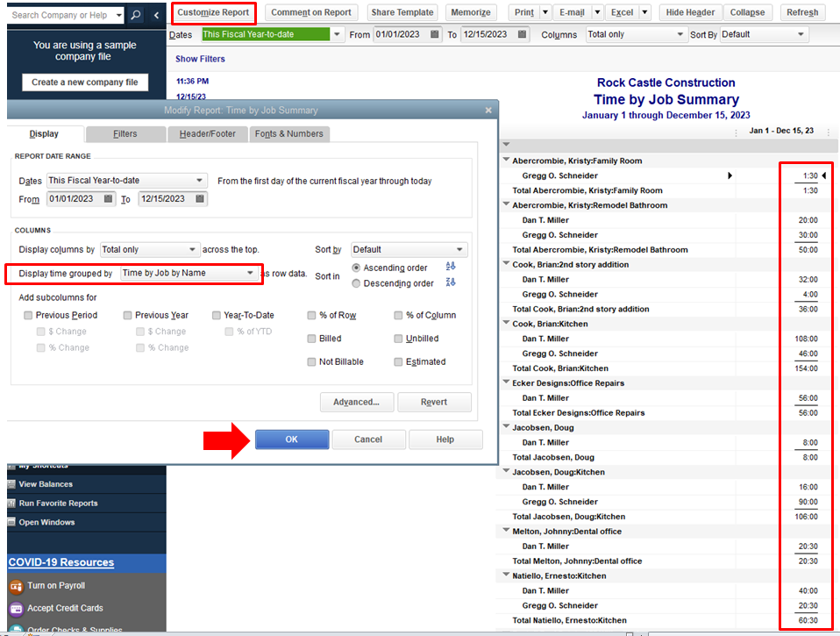Click the Advanced... button

[x=357, y=403]
